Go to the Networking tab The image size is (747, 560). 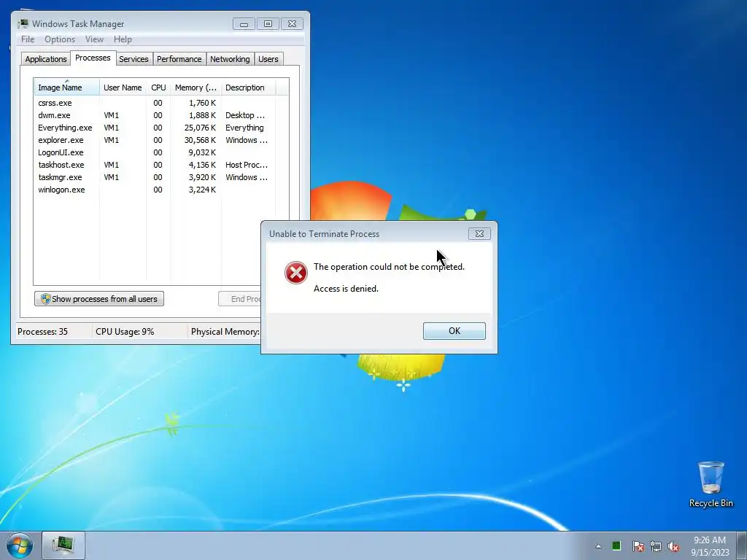(x=230, y=59)
